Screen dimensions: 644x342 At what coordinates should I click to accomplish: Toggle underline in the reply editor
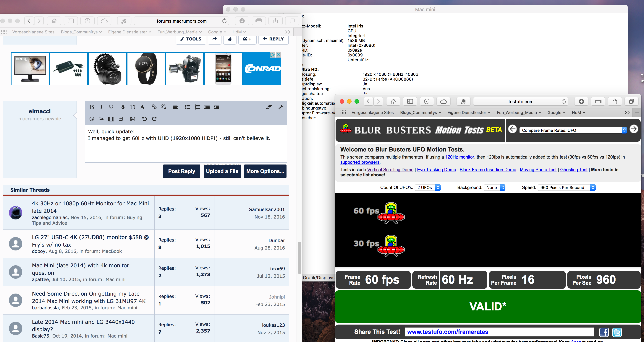111,107
